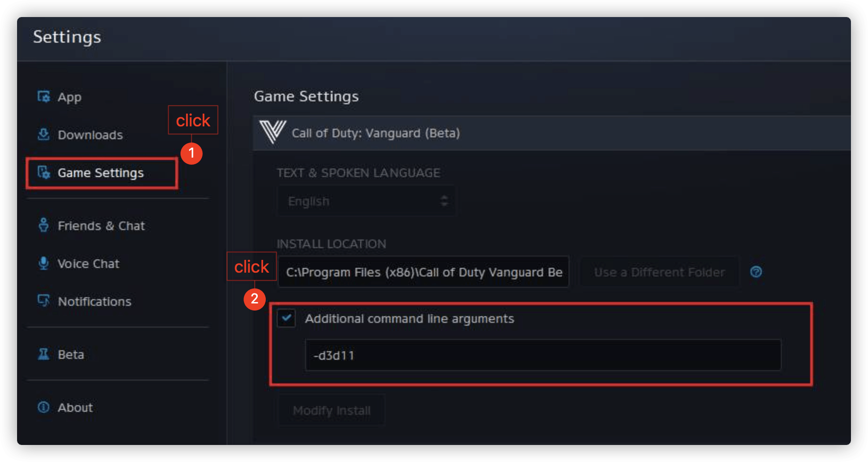Click the Game Settings gear icon
Image resolution: width=868 pixels, height=462 pixels.
(44, 173)
